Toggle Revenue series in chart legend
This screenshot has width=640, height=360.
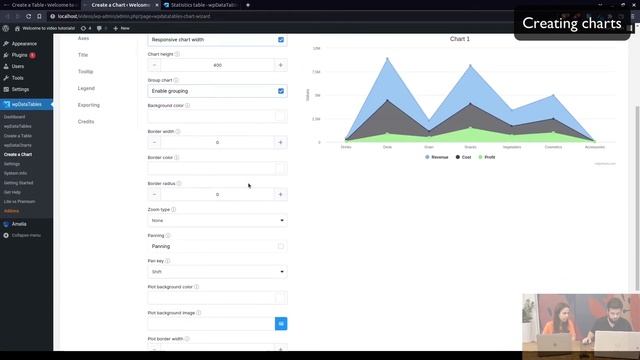point(437,157)
